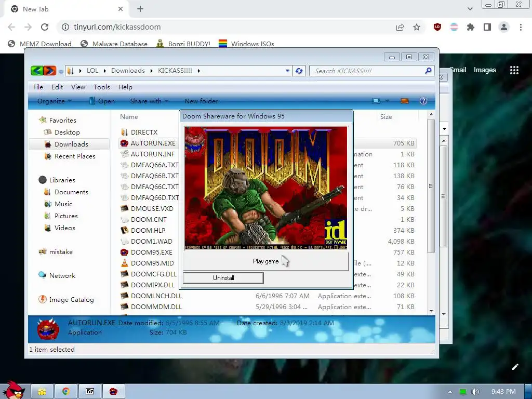The image size is (532, 399).
Task: Open a new Chrome tab
Action: 140,9
